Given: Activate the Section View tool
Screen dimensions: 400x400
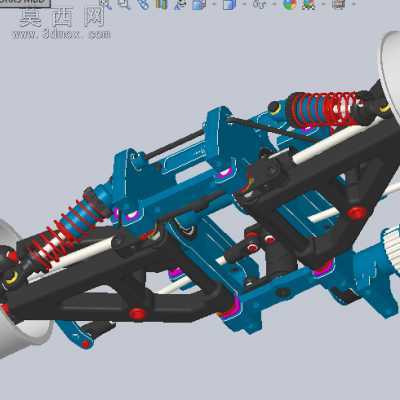Looking at the screenshot, I should coord(162,4).
